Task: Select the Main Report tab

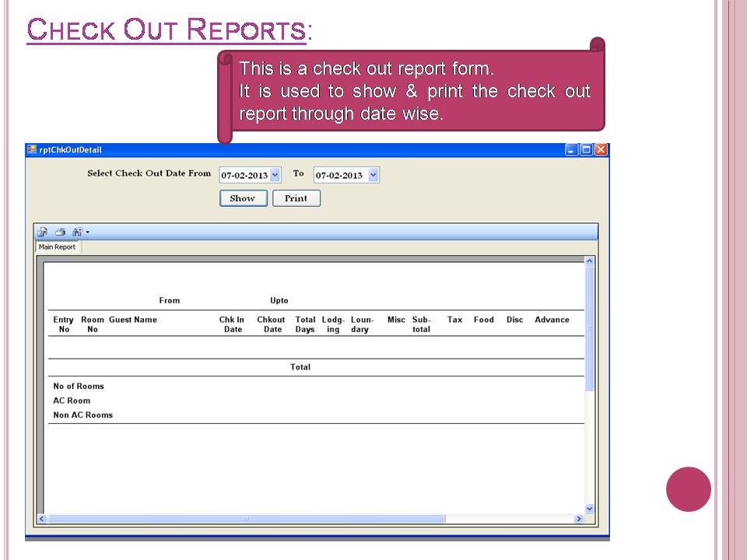Action: pyautogui.click(x=57, y=247)
